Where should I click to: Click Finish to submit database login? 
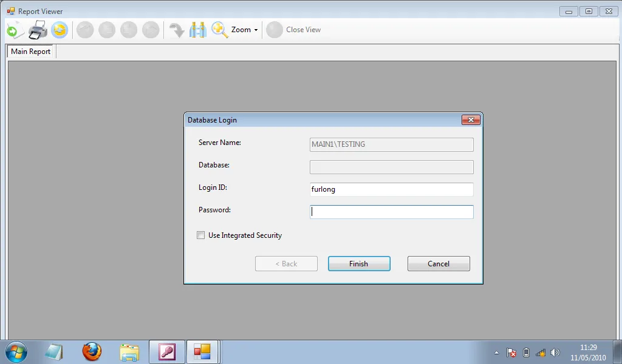tap(359, 264)
